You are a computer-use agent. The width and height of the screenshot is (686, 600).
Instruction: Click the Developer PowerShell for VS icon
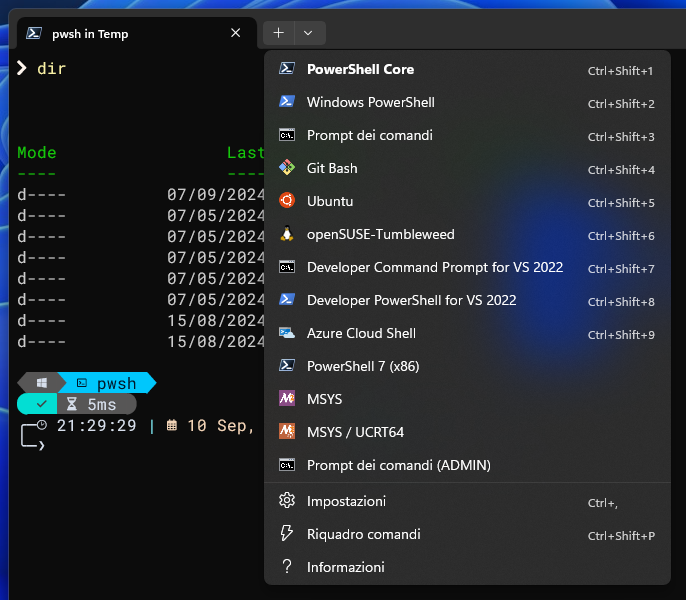pyautogui.click(x=287, y=299)
